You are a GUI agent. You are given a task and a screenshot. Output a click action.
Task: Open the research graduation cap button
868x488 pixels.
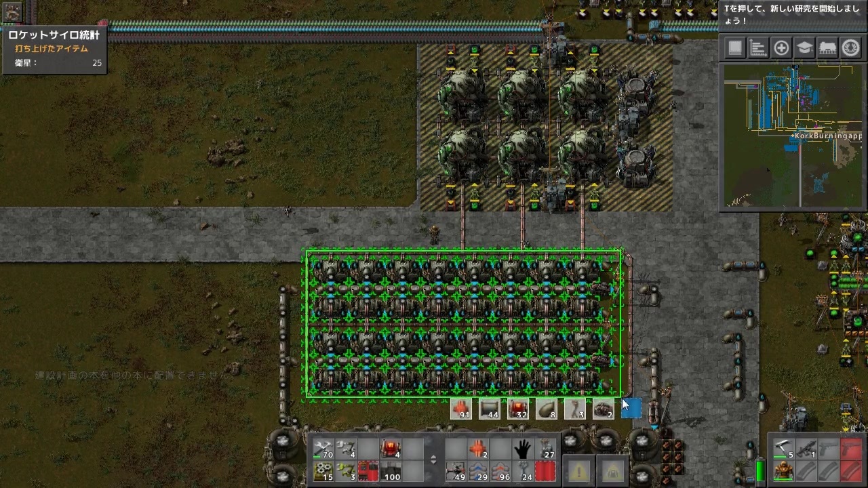click(x=804, y=47)
